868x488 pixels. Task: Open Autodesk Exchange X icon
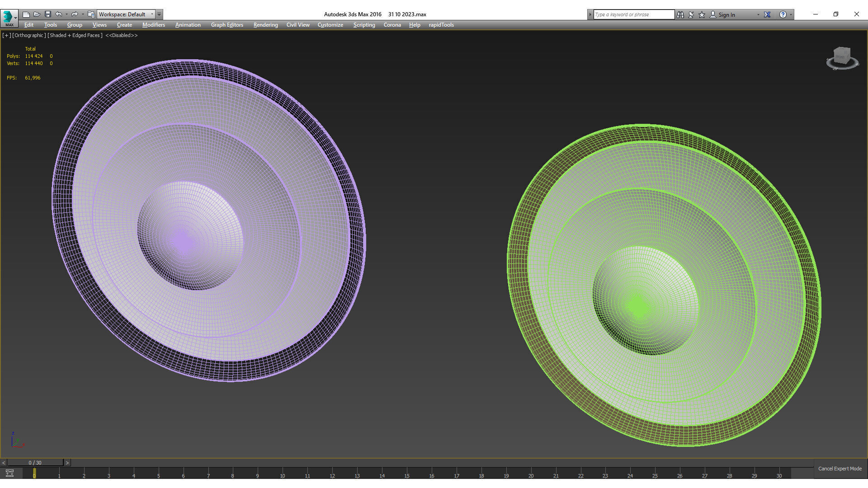[x=767, y=14]
